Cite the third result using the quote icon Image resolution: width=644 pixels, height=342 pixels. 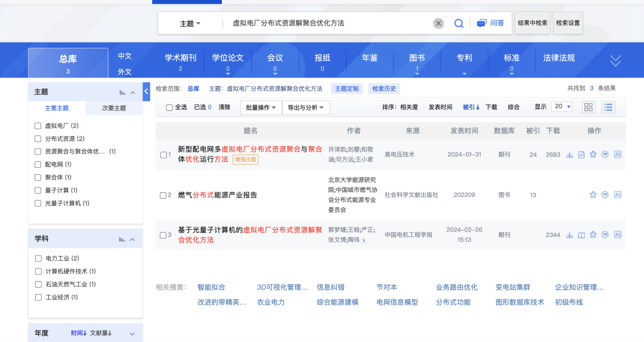(x=605, y=235)
